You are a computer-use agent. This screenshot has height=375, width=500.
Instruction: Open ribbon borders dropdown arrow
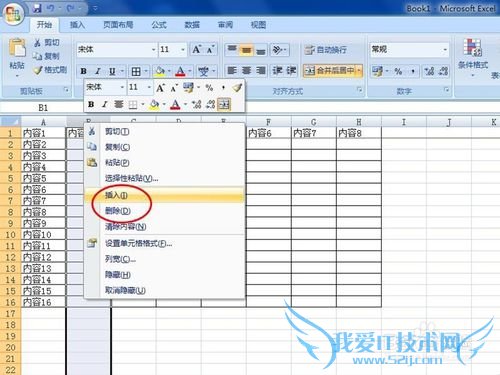[146, 71]
